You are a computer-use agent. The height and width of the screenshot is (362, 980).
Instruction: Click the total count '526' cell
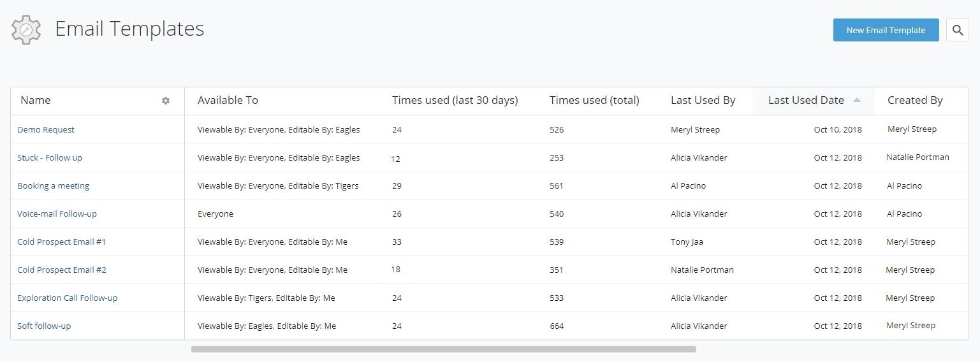[557, 129]
